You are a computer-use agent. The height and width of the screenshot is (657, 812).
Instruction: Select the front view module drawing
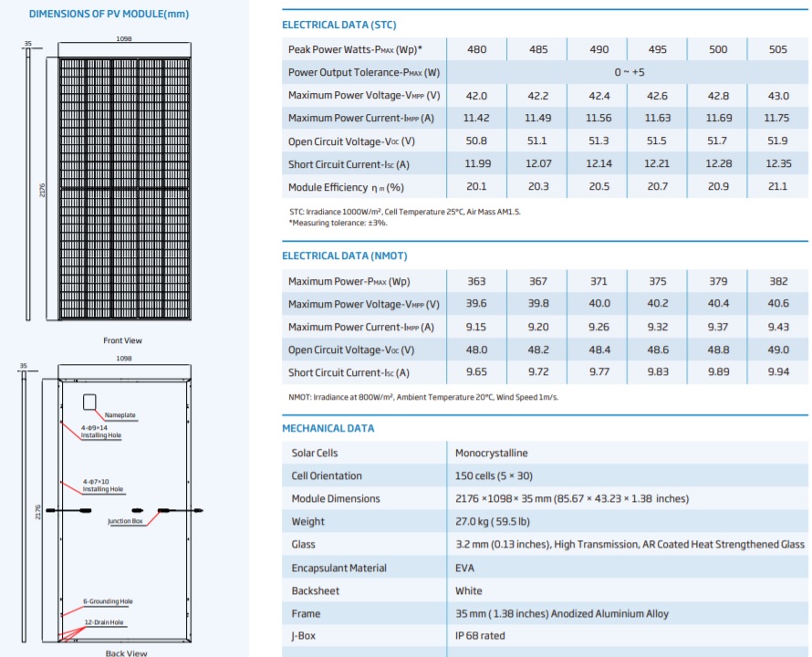click(124, 188)
